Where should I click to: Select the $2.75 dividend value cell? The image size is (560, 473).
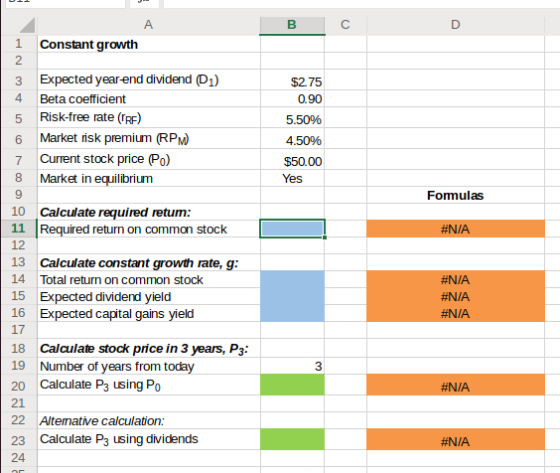pyautogui.click(x=292, y=80)
